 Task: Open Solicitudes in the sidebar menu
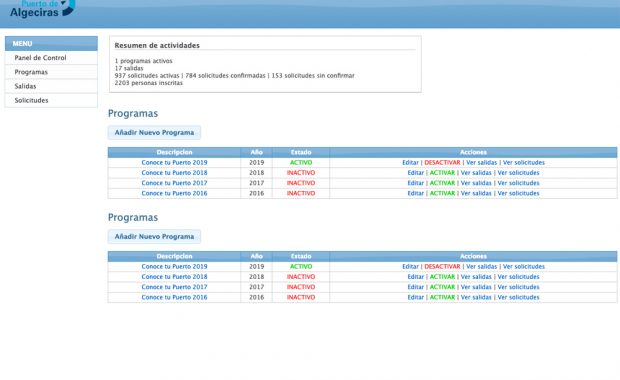(x=31, y=100)
